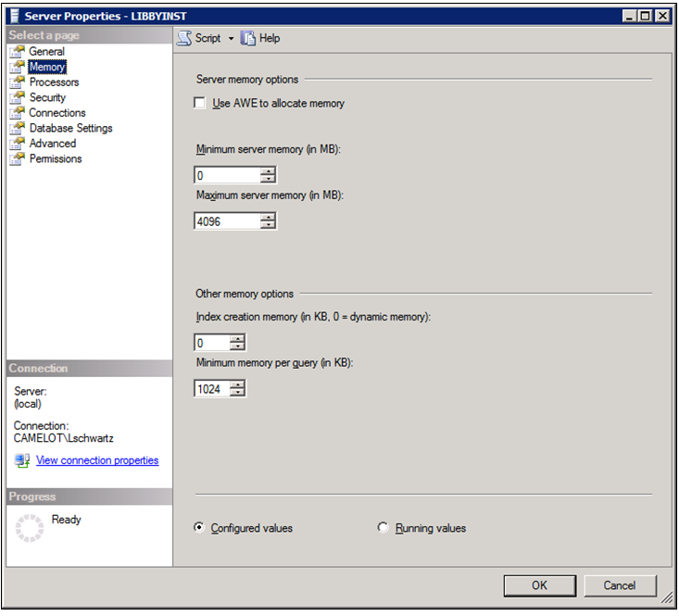Click the progress spinner beside Ready
Image resolution: width=679 pixels, height=616 pixels.
[30, 528]
